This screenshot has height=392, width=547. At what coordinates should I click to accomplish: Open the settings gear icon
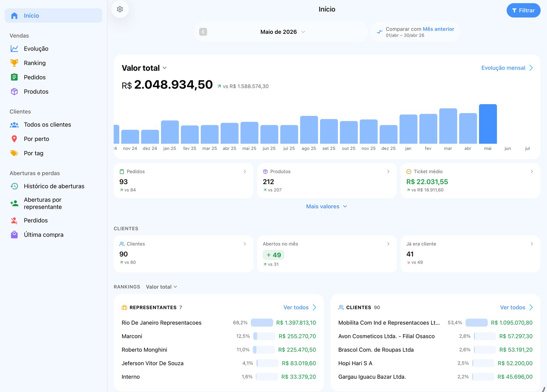tap(120, 9)
